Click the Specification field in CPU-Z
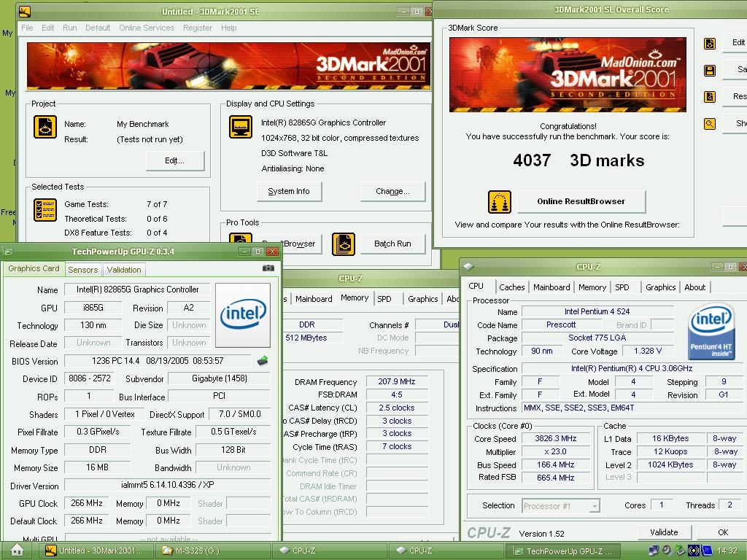 click(632, 368)
